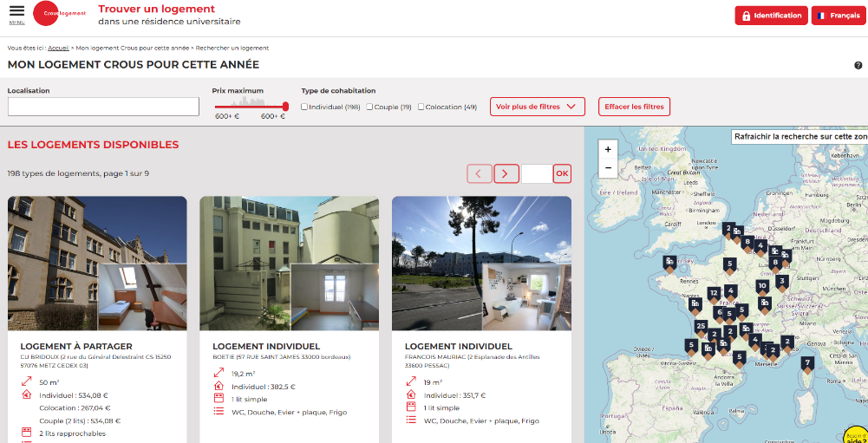Screen dimensions: 868x443
Task: Check the Individuel (198) checkbox
Action: [304, 107]
